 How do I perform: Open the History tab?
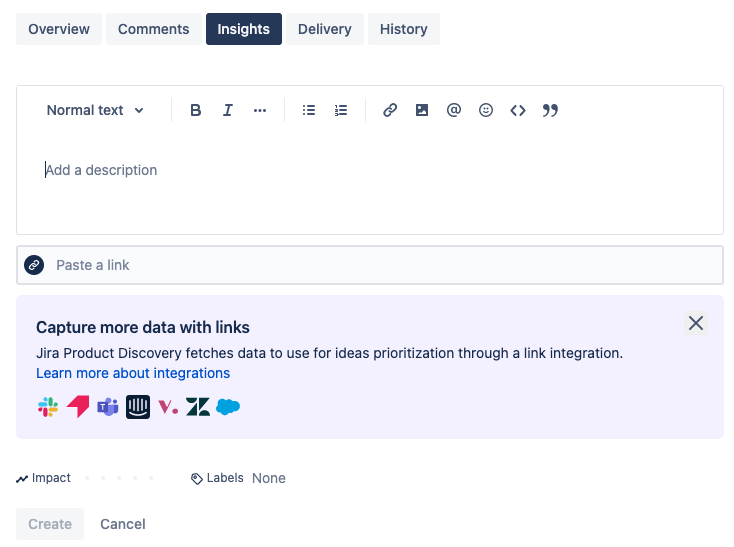[x=404, y=29]
